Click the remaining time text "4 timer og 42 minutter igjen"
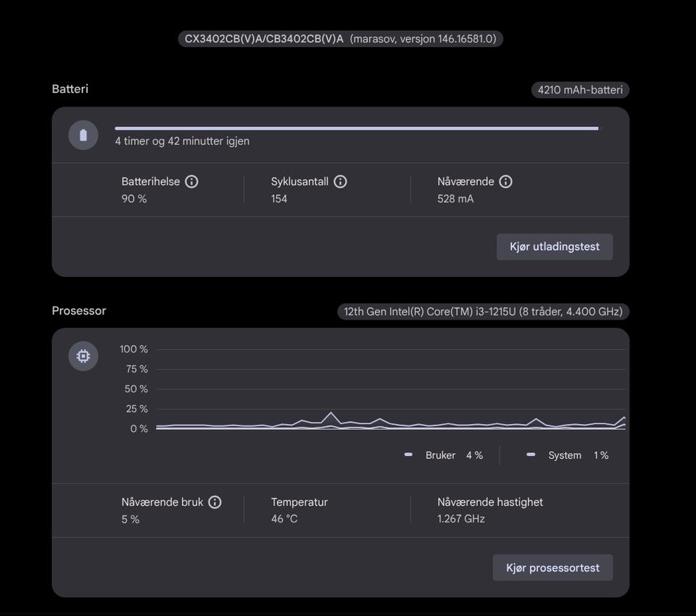 tap(182, 141)
